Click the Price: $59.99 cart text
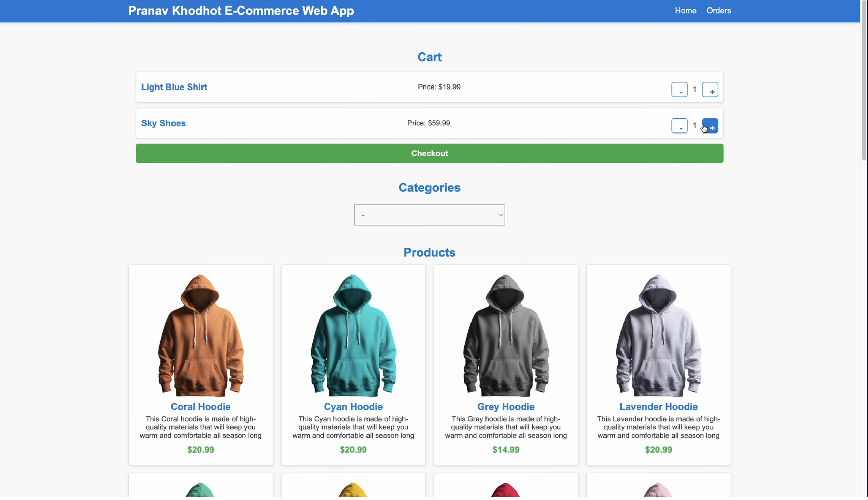The width and height of the screenshot is (868, 500). (429, 123)
